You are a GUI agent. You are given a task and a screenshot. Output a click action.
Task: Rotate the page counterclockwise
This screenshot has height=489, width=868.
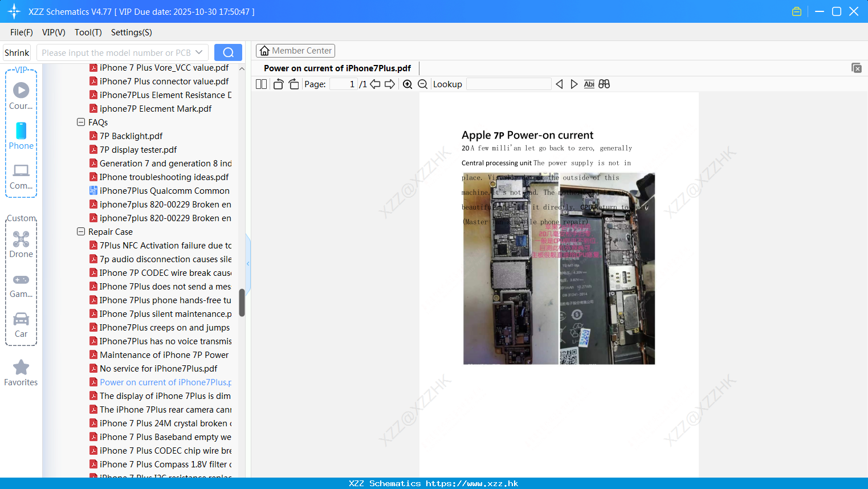point(278,84)
